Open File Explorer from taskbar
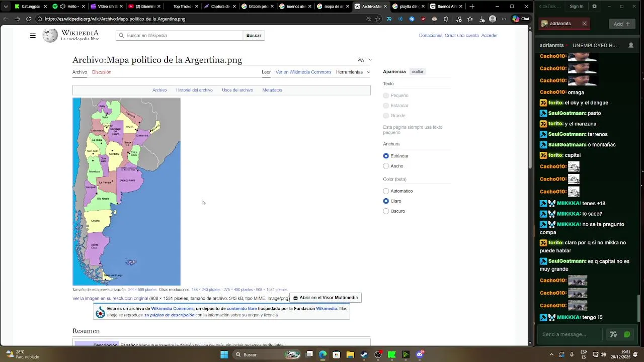644x362 pixels. click(350, 354)
